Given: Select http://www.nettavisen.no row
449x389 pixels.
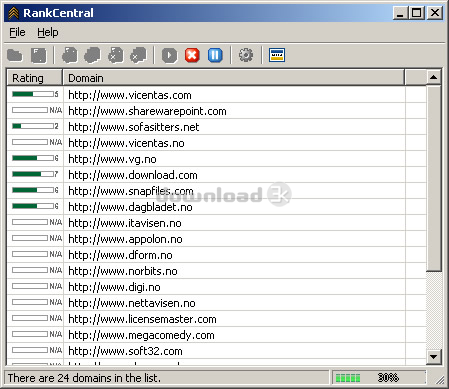Looking at the screenshot, I should pos(216,303).
